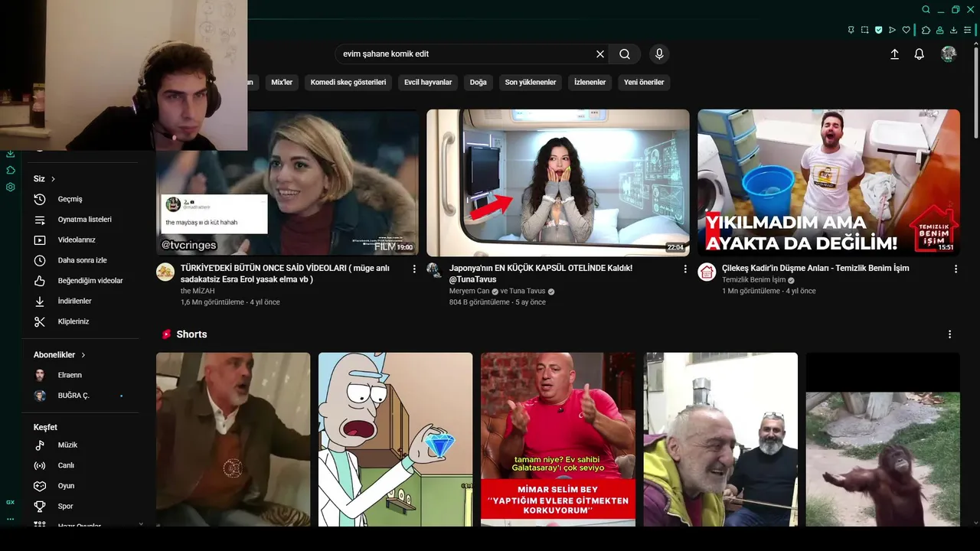Select the Son yüklenenler chip
The height and width of the screenshot is (551, 980).
coord(531,82)
